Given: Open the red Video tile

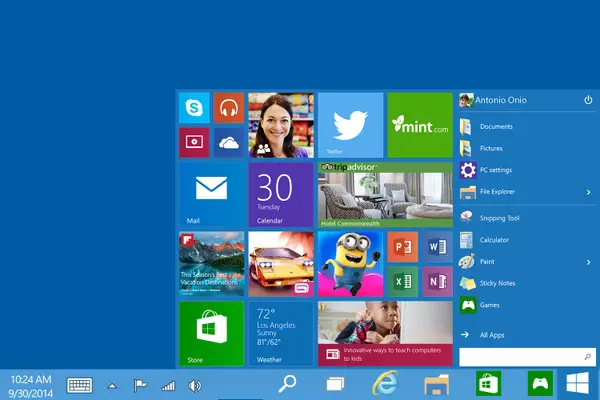Looking at the screenshot, I should (x=194, y=142).
